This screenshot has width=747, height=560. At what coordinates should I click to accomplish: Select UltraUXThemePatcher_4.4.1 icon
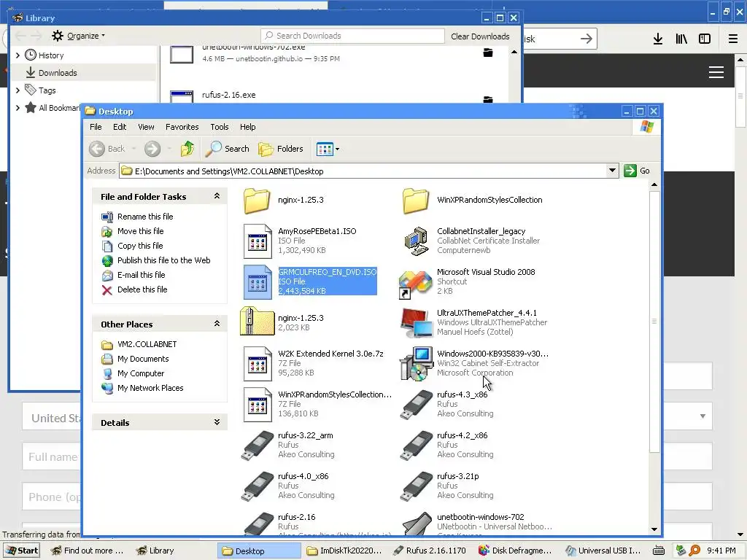point(416,323)
